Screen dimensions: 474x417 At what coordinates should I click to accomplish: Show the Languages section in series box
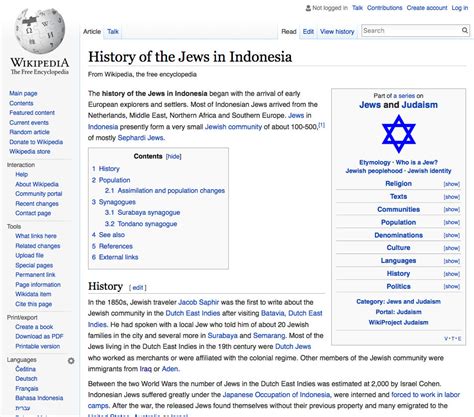coord(452,261)
